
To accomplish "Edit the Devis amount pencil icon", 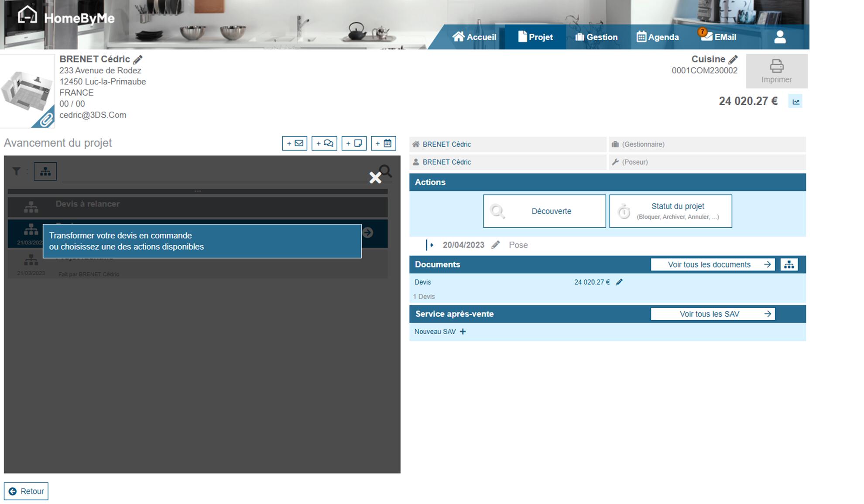I will click(x=619, y=282).
